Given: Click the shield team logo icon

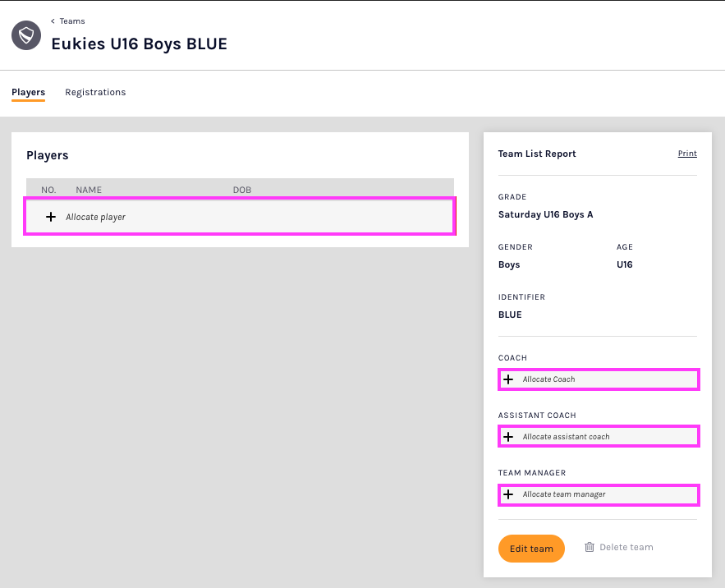Looking at the screenshot, I should coord(26,36).
